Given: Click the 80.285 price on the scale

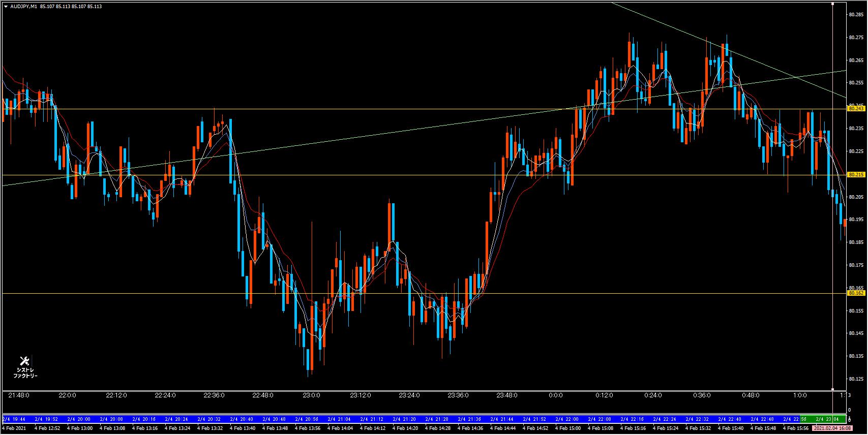Looking at the screenshot, I should 855,15.
